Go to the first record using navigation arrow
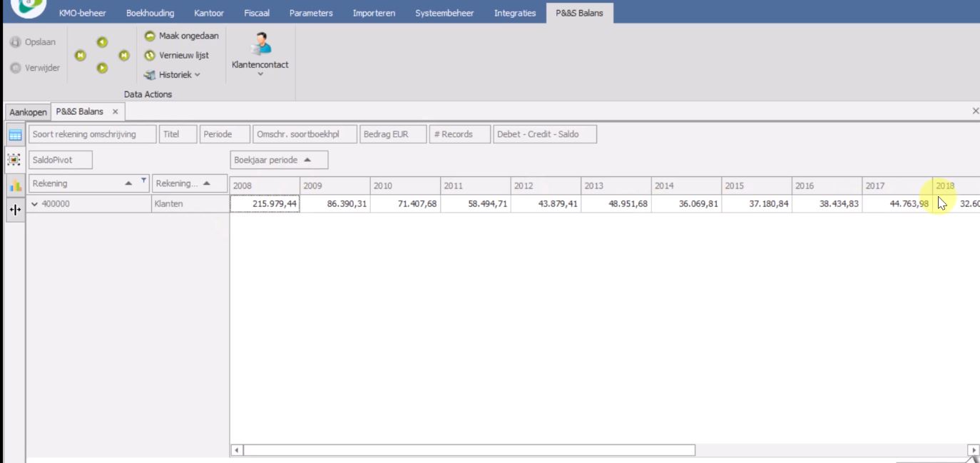The width and height of the screenshot is (980, 463). (81, 56)
